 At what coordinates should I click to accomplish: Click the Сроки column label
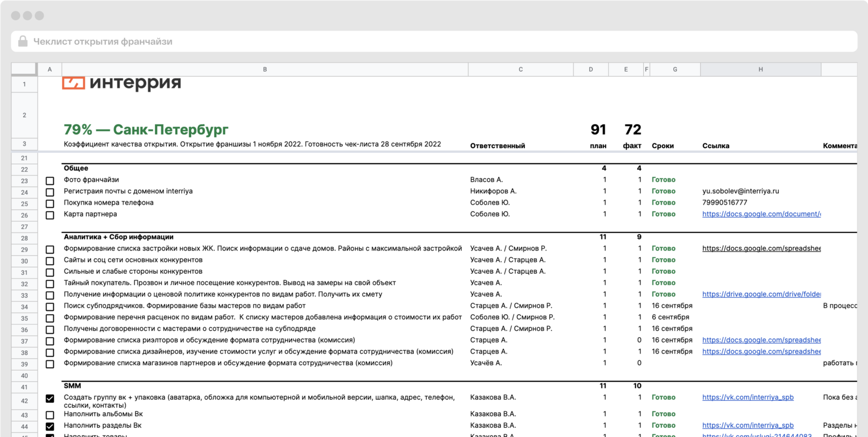663,146
